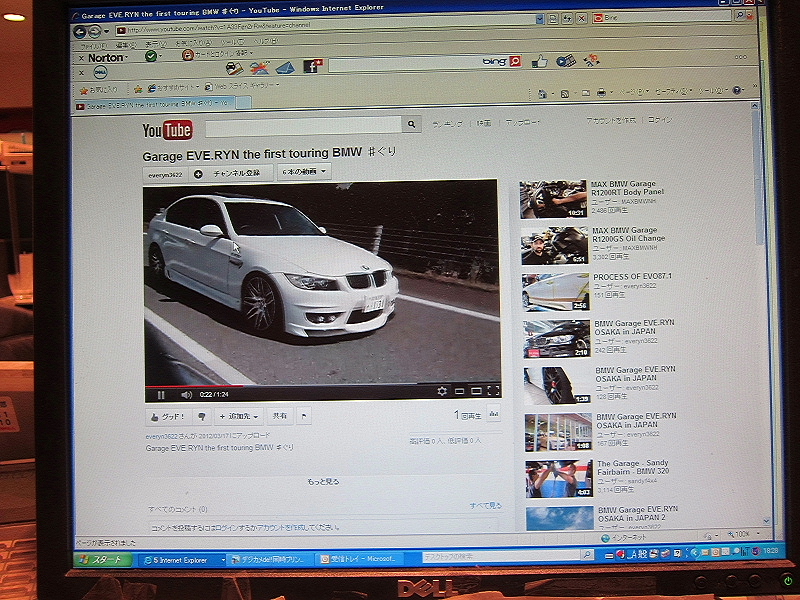The width and height of the screenshot is (800, 600).
Task: Click the mail envelope toolbar icon
Action: point(285,67)
